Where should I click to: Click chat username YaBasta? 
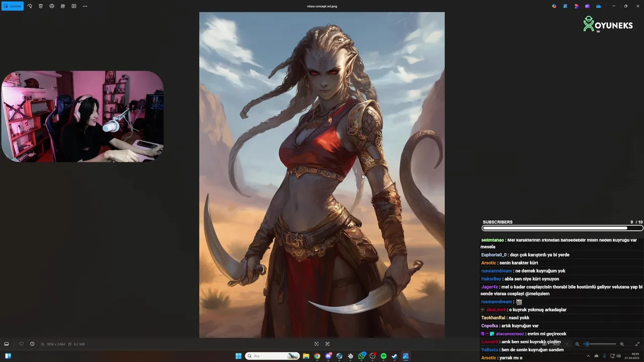[x=490, y=350]
